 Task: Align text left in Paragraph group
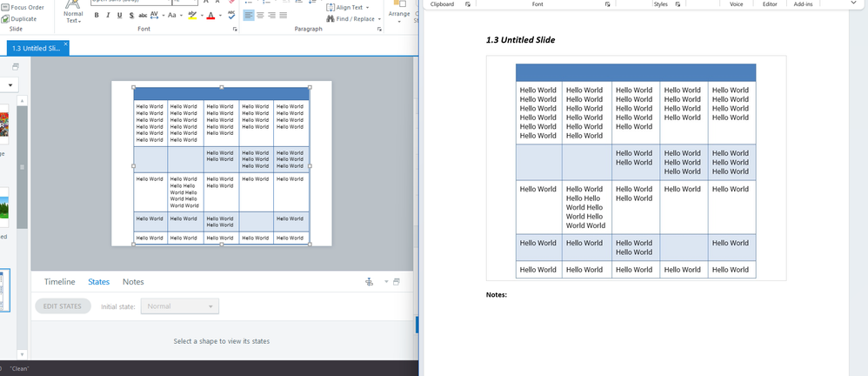[x=249, y=16]
